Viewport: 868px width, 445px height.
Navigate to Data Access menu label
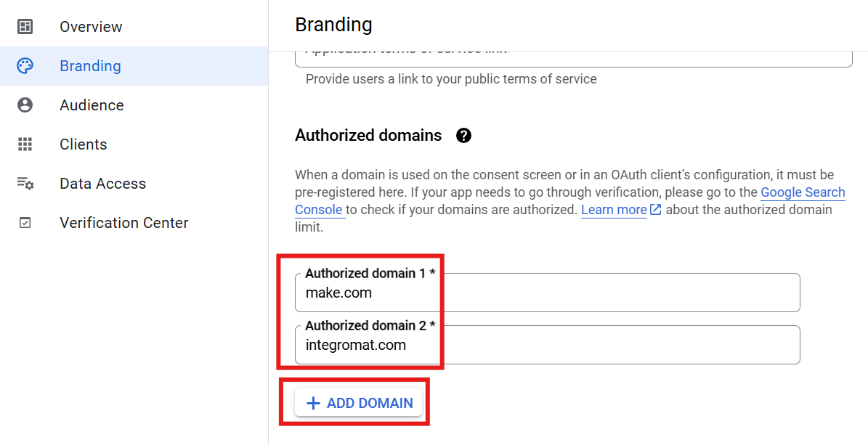(102, 184)
